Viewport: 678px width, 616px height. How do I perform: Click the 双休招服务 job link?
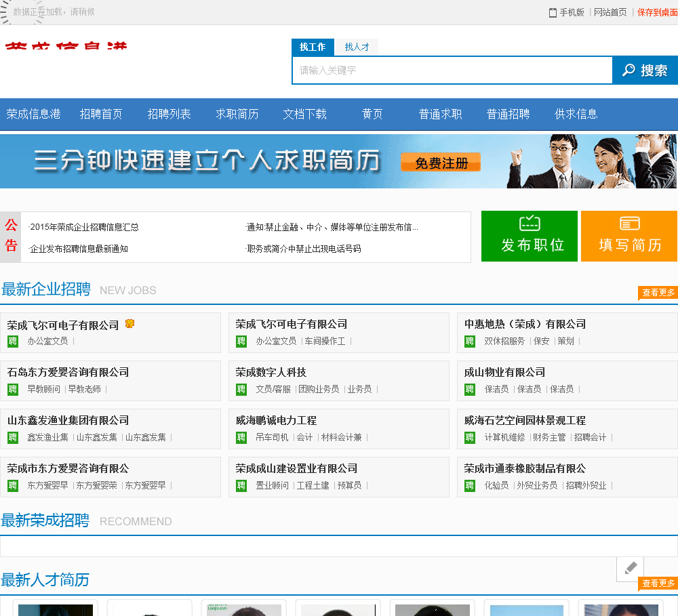coord(504,342)
